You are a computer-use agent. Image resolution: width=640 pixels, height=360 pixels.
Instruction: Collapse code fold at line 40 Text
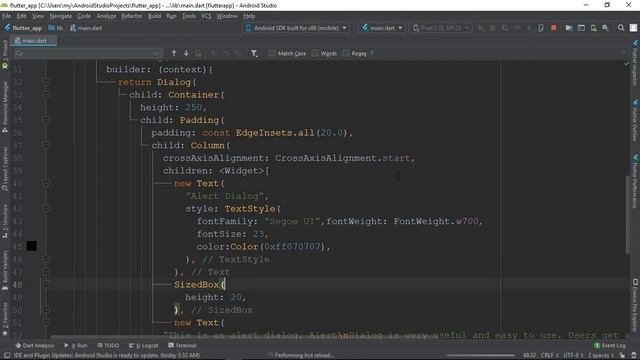point(46,183)
